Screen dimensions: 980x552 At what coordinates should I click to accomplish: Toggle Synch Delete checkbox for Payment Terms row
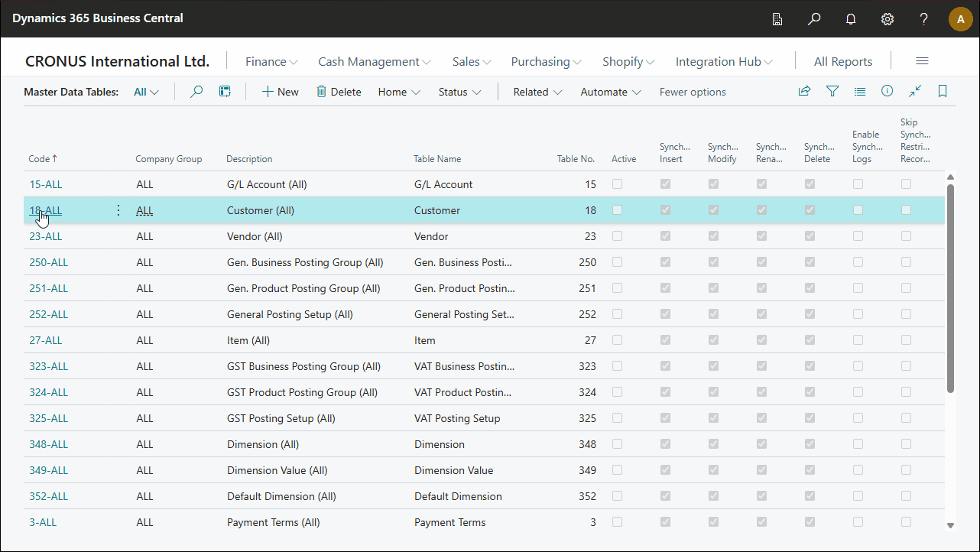[x=810, y=522]
